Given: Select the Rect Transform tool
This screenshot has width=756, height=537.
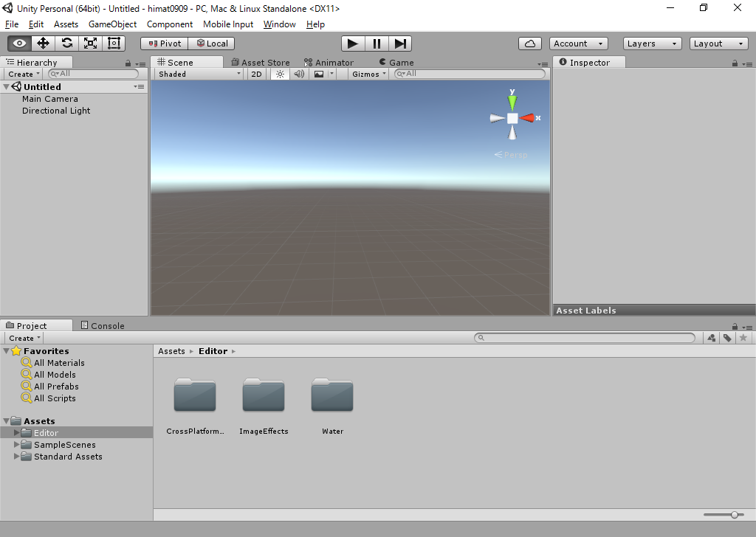Looking at the screenshot, I should coord(114,44).
